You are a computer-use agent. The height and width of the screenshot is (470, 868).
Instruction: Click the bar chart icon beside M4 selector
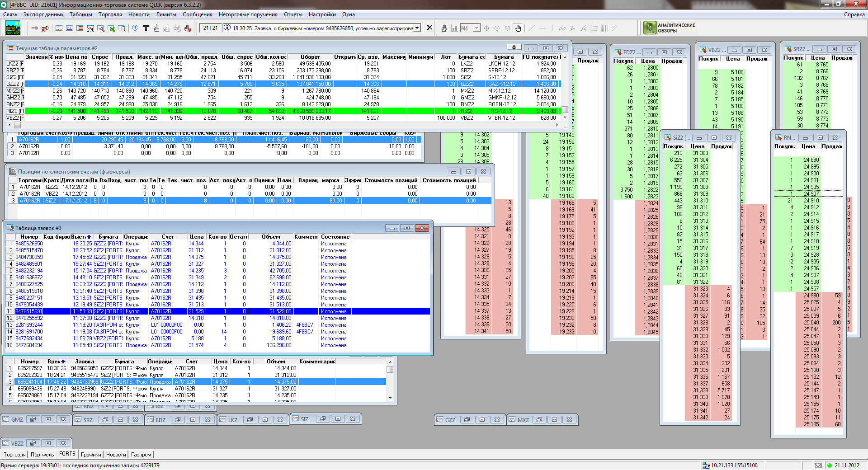(454, 28)
